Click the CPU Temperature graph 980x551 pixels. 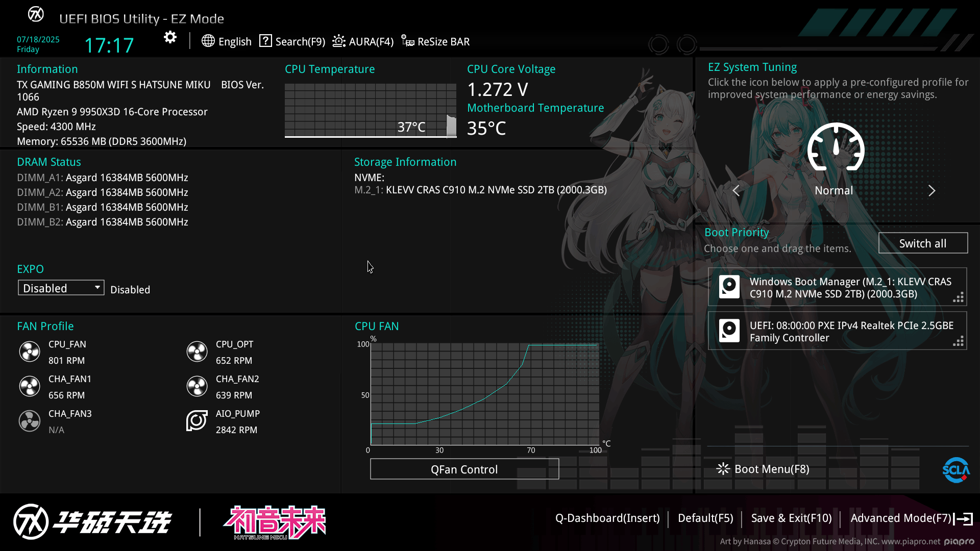(371, 110)
